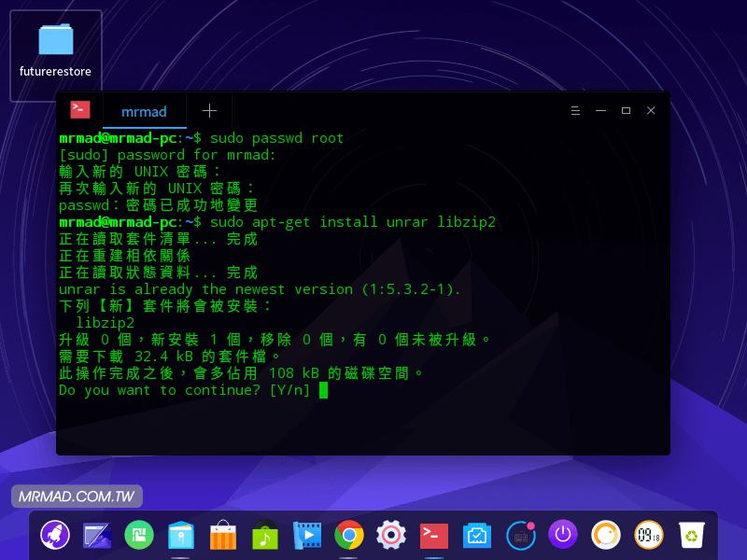Open the app store shopping bag icon

point(223,536)
